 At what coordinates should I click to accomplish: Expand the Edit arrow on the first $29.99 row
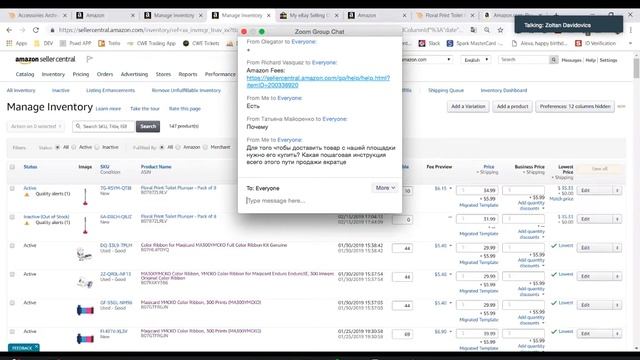pyautogui.click(x=617, y=248)
